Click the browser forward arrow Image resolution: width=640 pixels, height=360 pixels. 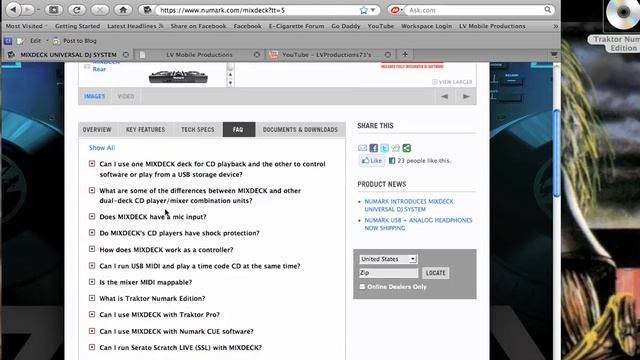coord(27,9)
